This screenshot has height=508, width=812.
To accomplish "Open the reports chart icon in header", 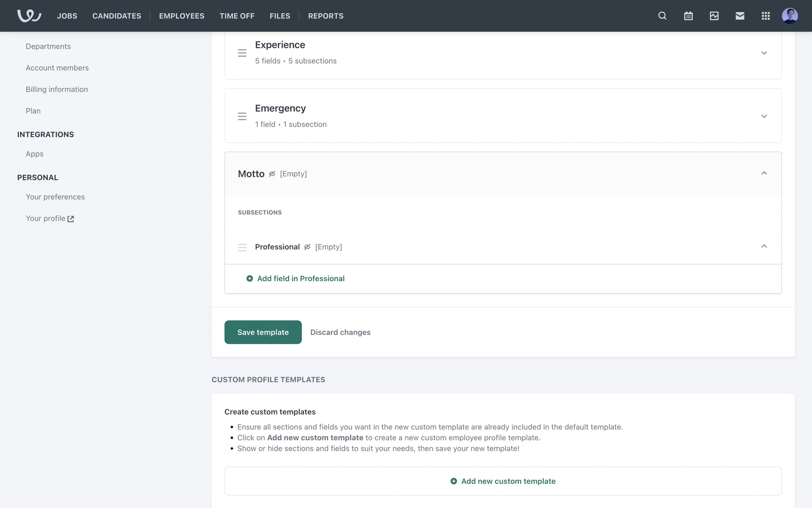I will [714, 16].
